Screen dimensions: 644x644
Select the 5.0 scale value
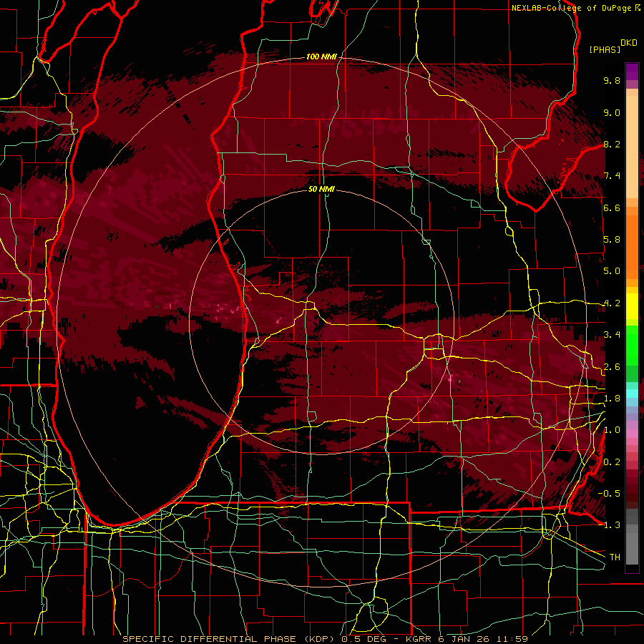point(612,271)
